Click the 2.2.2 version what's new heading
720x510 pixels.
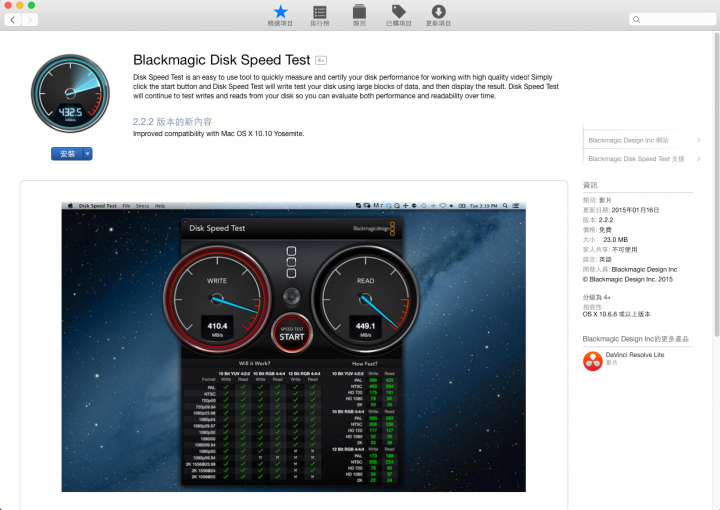tap(173, 122)
